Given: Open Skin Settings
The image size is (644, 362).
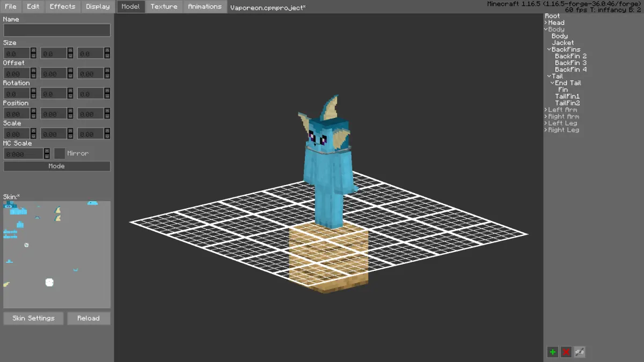Looking at the screenshot, I should pyautogui.click(x=33, y=318).
